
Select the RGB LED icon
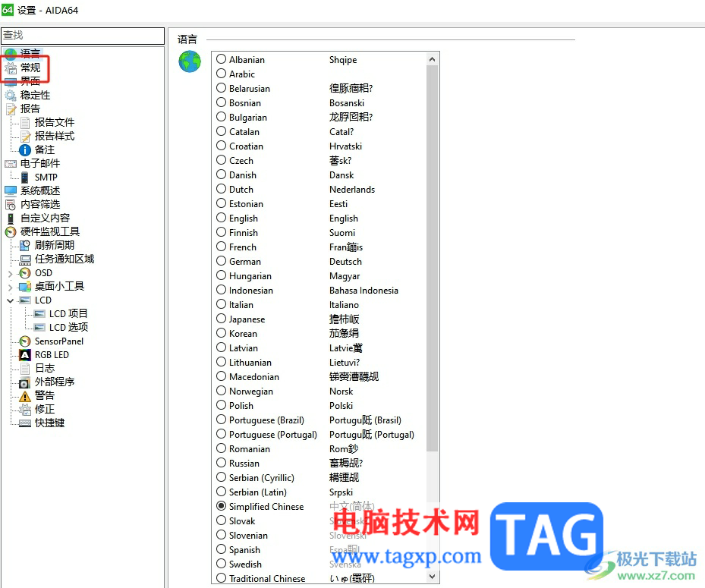pos(25,355)
